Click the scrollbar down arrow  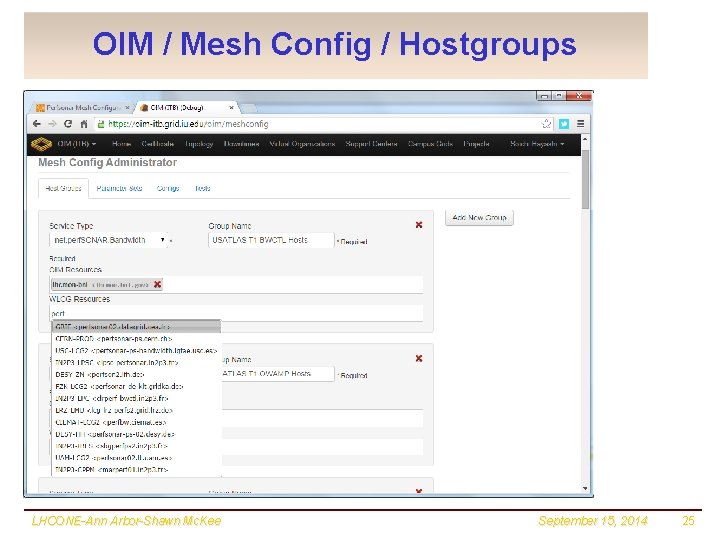point(585,488)
